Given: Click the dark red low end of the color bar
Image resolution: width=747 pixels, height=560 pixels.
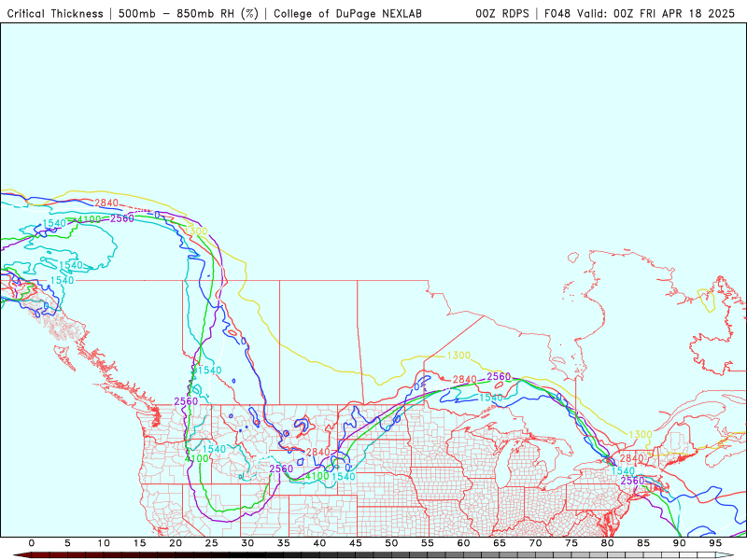Looking at the screenshot, I should 24,555.
